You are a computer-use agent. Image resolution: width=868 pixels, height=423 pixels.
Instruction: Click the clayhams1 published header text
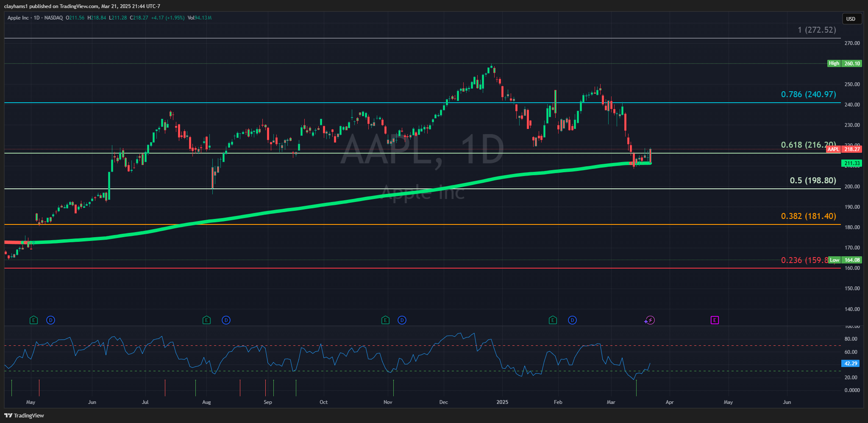(x=82, y=6)
